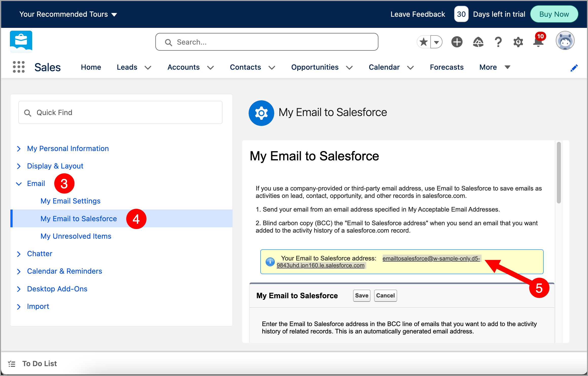Open the Contacts tab
The height and width of the screenshot is (376, 588).
tap(245, 67)
